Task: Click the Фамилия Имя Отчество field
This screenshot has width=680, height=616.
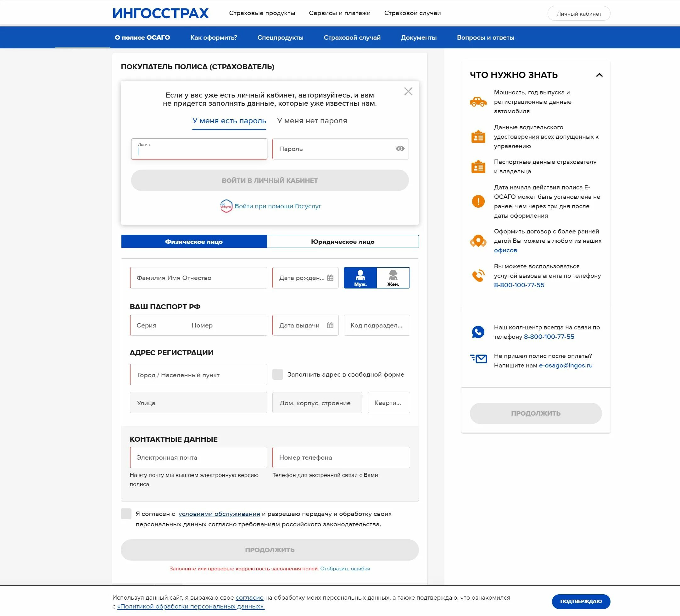Action: [x=198, y=277]
